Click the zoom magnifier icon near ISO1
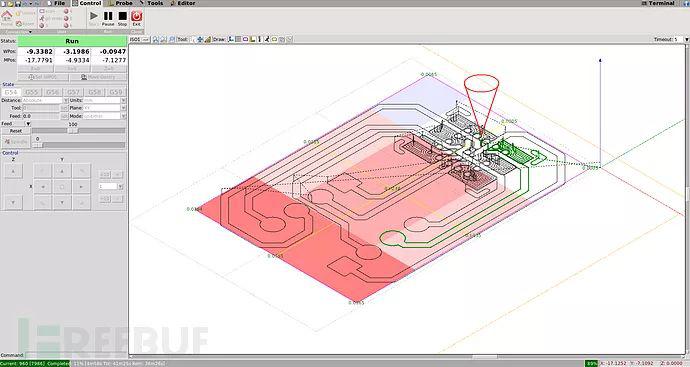 156,39
